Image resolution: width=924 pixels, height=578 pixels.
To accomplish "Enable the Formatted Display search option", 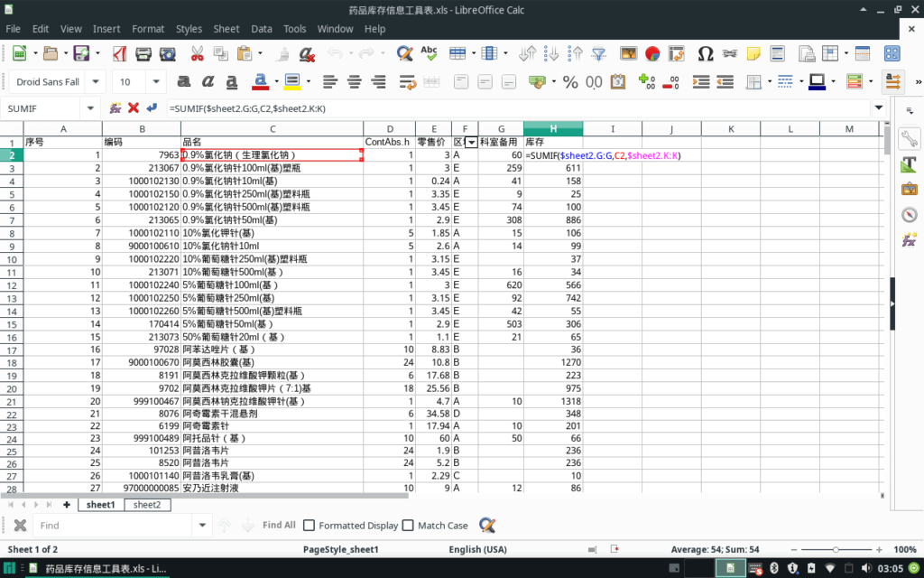I will click(x=308, y=525).
